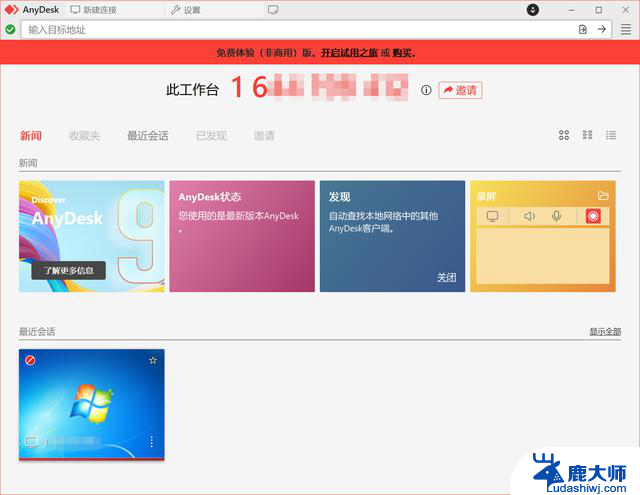Open the 新建连接 tab
The height and width of the screenshot is (495, 640).
93,10
